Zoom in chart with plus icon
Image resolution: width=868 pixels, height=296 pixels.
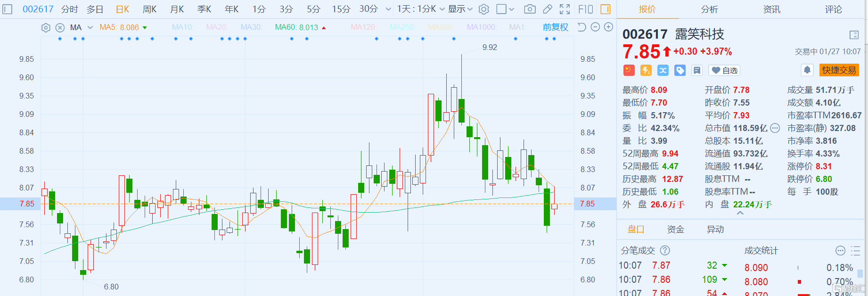click(x=608, y=27)
